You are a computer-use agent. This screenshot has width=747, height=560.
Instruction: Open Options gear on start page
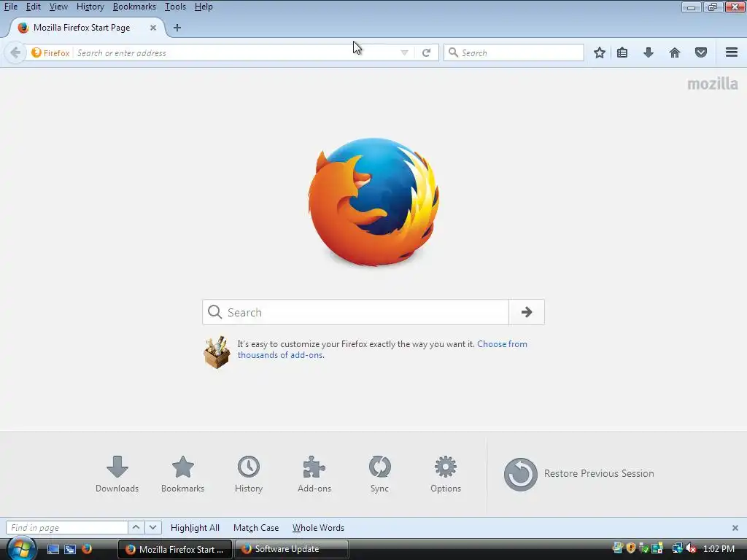click(x=446, y=474)
